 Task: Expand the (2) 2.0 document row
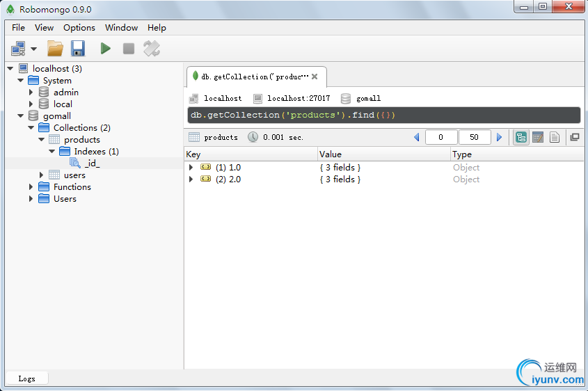[x=191, y=179]
